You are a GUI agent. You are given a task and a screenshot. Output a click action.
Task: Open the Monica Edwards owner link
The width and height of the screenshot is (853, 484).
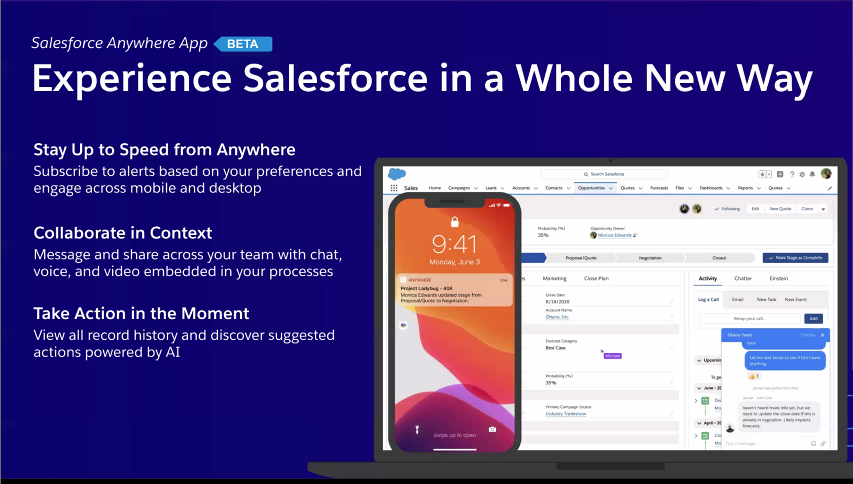point(615,235)
